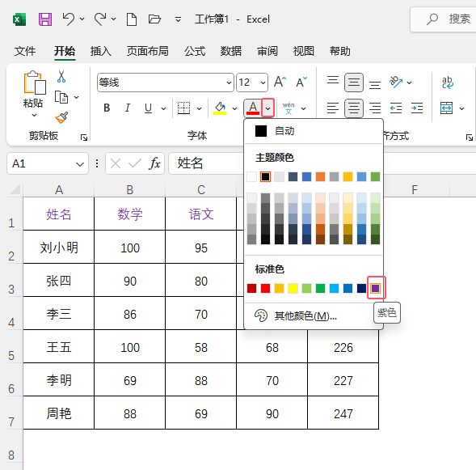This screenshot has height=470, width=476.
Task: Expand the font size dropdown
Action: coord(263,83)
